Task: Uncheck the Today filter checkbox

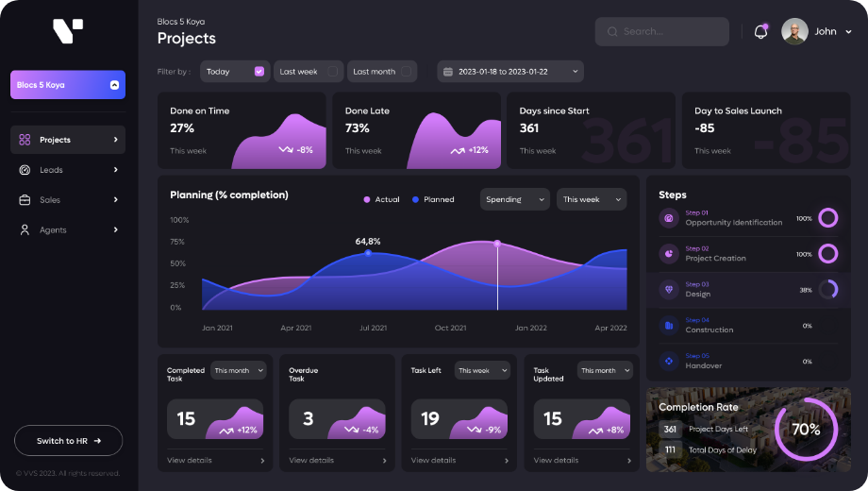Action: click(x=259, y=72)
